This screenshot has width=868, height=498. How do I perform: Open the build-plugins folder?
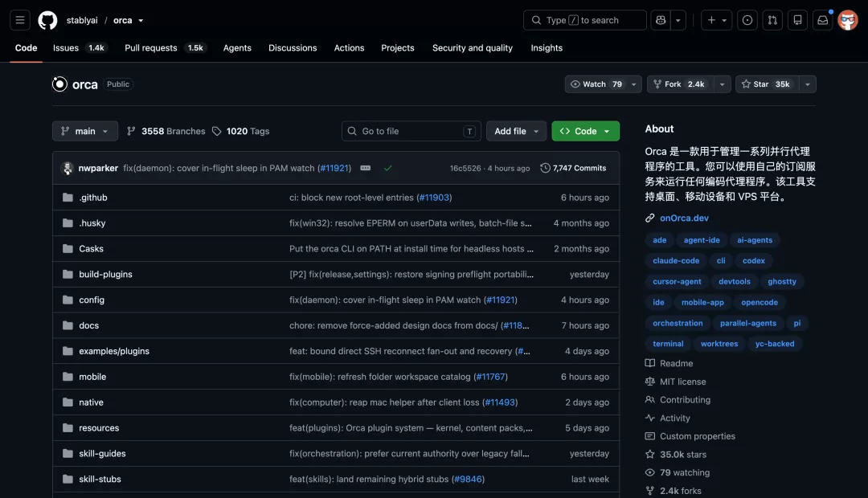pos(106,275)
